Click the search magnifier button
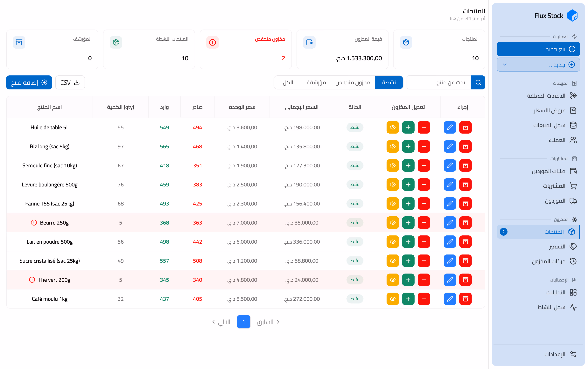The width and height of the screenshot is (588, 369). pos(478,82)
